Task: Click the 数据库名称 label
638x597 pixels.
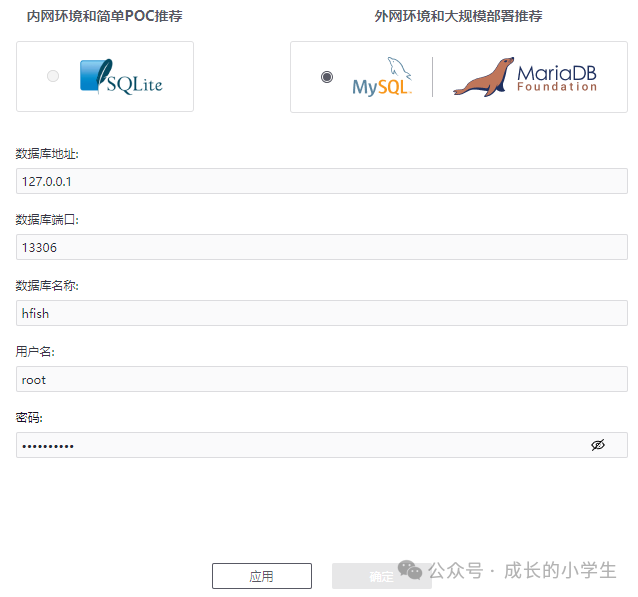Action: click(47, 286)
